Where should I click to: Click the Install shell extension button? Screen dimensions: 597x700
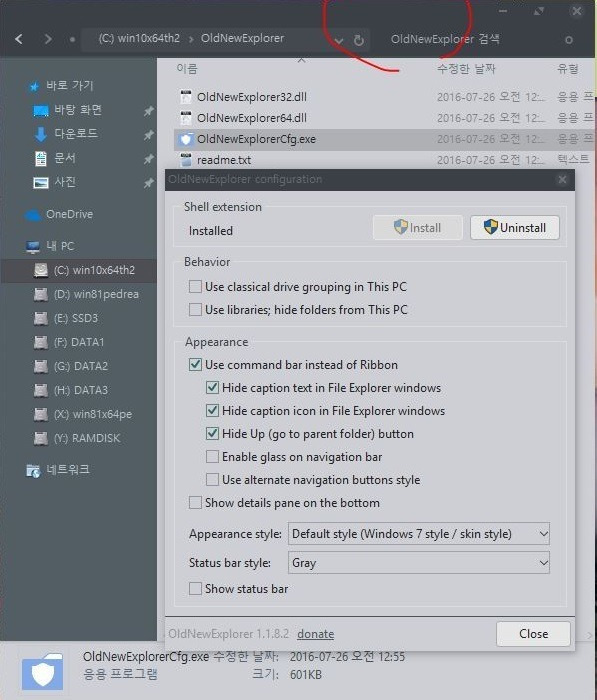click(417, 228)
